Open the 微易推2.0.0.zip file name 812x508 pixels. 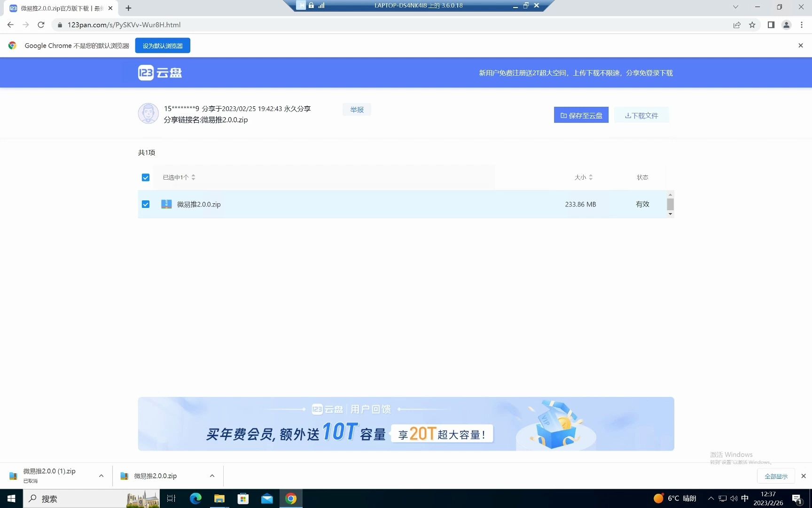(199, 204)
